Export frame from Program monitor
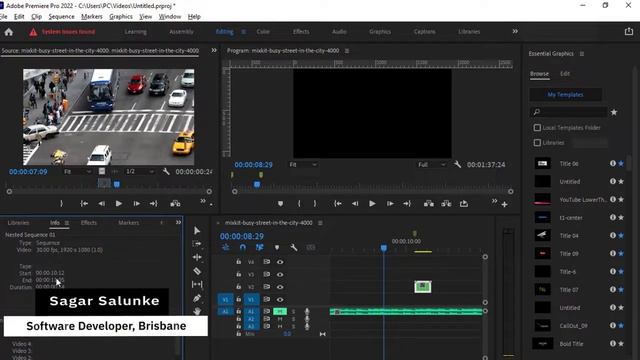Screen dimensions: 640x360 click(x=464, y=203)
